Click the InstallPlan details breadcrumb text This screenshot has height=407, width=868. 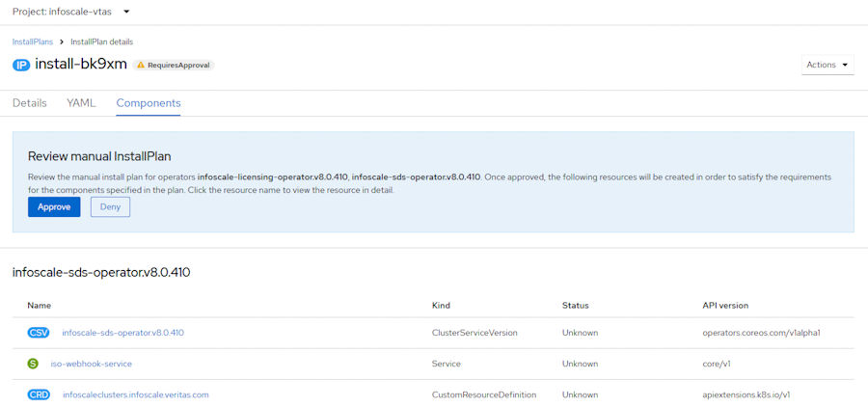click(101, 42)
